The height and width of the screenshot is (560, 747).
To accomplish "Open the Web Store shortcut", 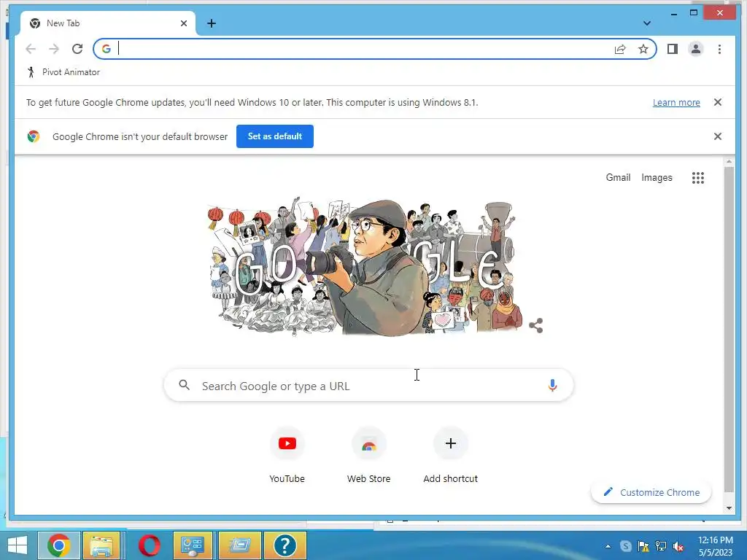I will coord(368,455).
